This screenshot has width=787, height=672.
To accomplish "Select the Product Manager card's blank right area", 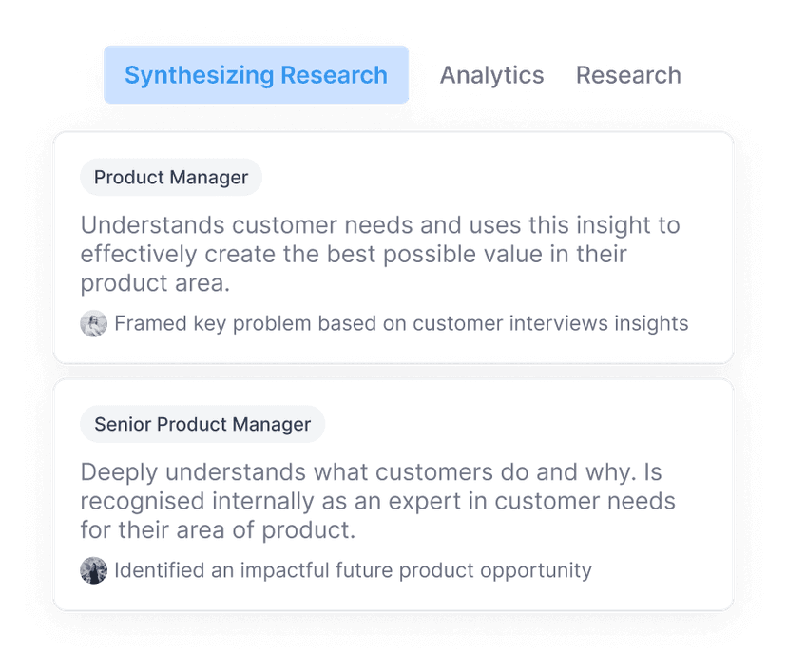I will [x=570, y=177].
